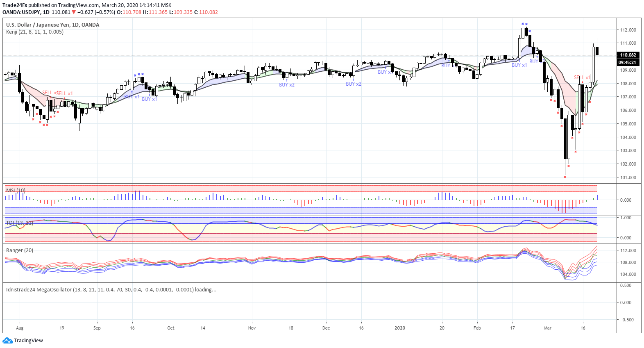Click the Aug date label on time axis
Screen dimensions: 644x348
(20, 328)
